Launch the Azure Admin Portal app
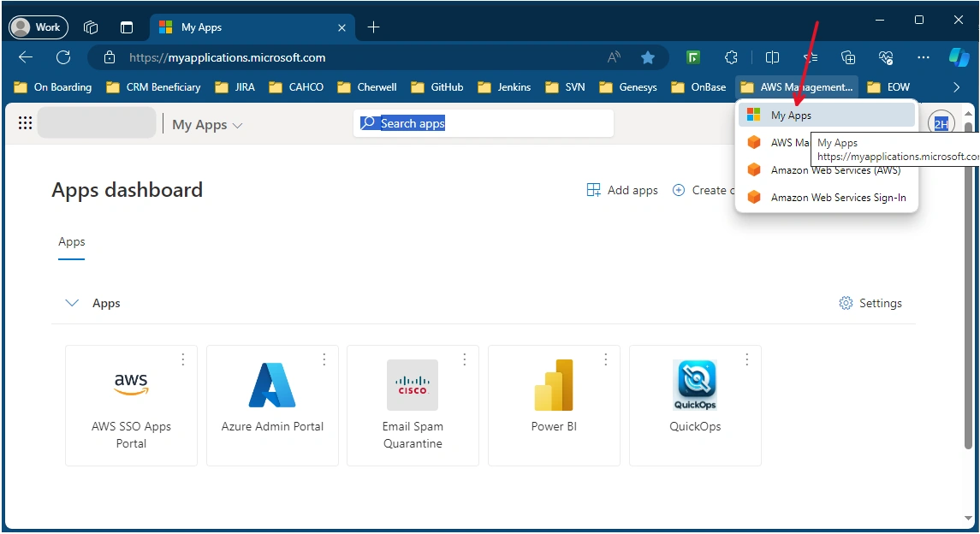Screen dimensions: 980x534 pos(272,406)
